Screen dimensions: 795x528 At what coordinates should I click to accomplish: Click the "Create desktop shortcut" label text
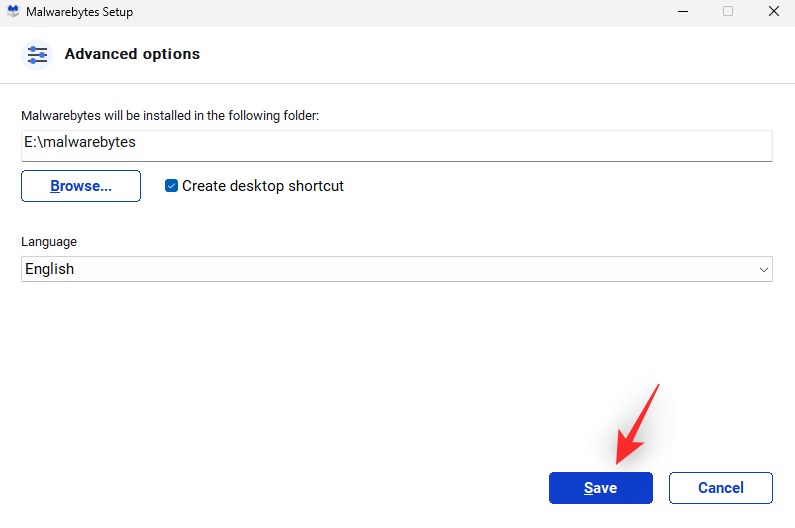262,186
